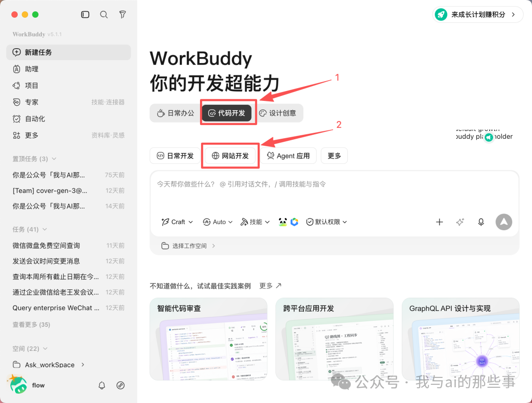Open task 通过企业微信给老王发会议...
The width and height of the screenshot is (532, 403).
tap(68, 292)
